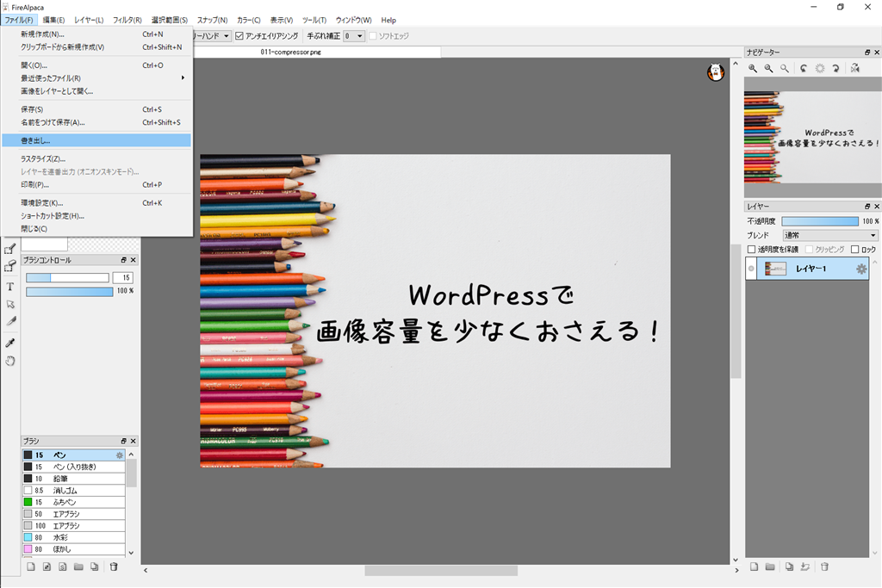Add a new brush in Brush panel
Image resolution: width=882 pixels, height=588 pixels.
pos(31,566)
